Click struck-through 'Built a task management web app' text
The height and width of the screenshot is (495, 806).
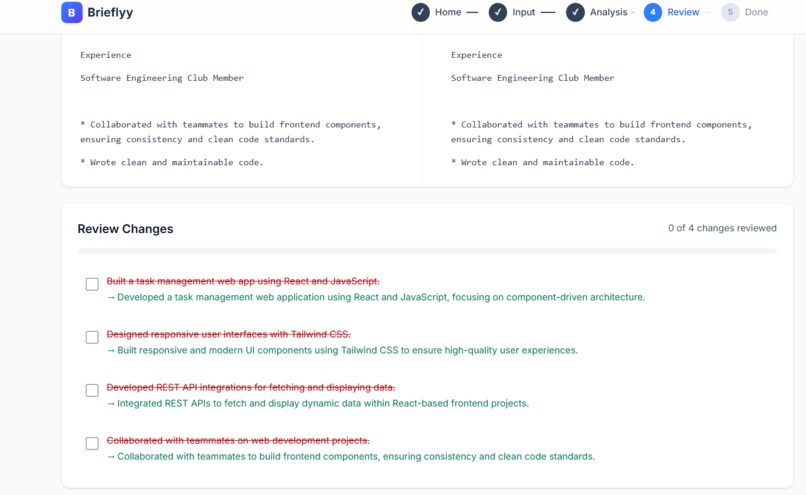point(243,281)
